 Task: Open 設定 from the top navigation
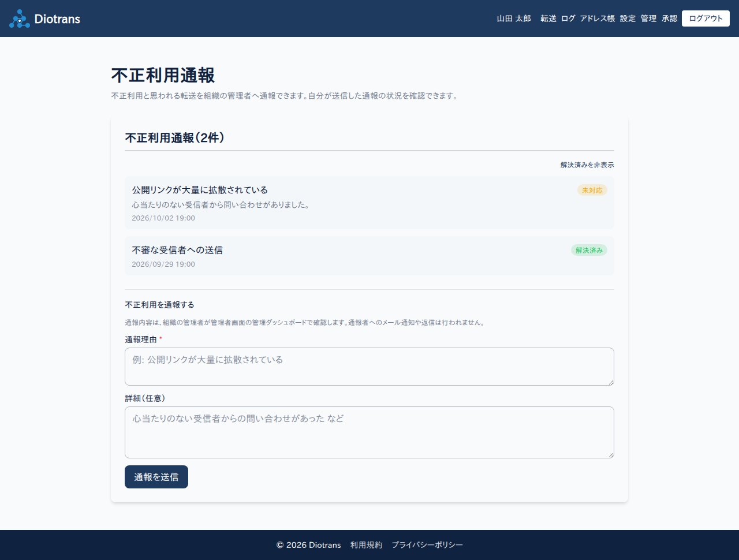[x=628, y=18]
